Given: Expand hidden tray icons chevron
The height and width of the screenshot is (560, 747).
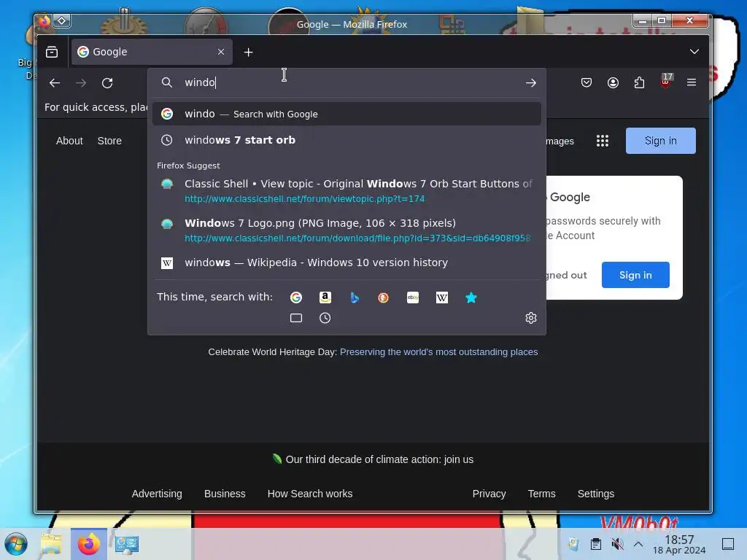Looking at the screenshot, I should 638,544.
